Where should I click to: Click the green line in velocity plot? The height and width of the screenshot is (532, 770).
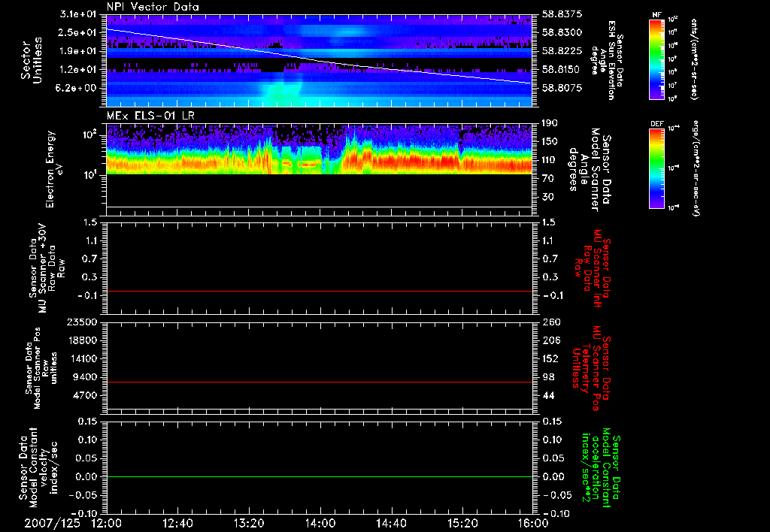320,476
